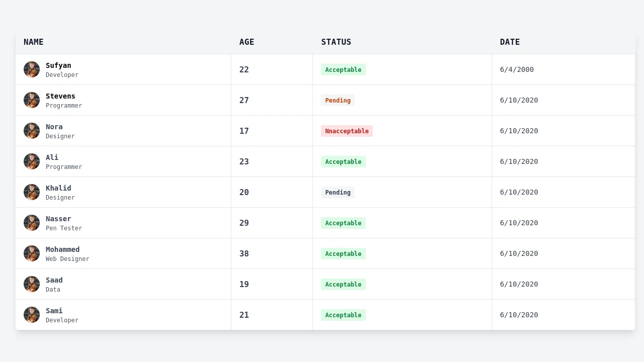Click Sufyan's profile avatar
This screenshot has width=644, height=362.
click(32, 69)
